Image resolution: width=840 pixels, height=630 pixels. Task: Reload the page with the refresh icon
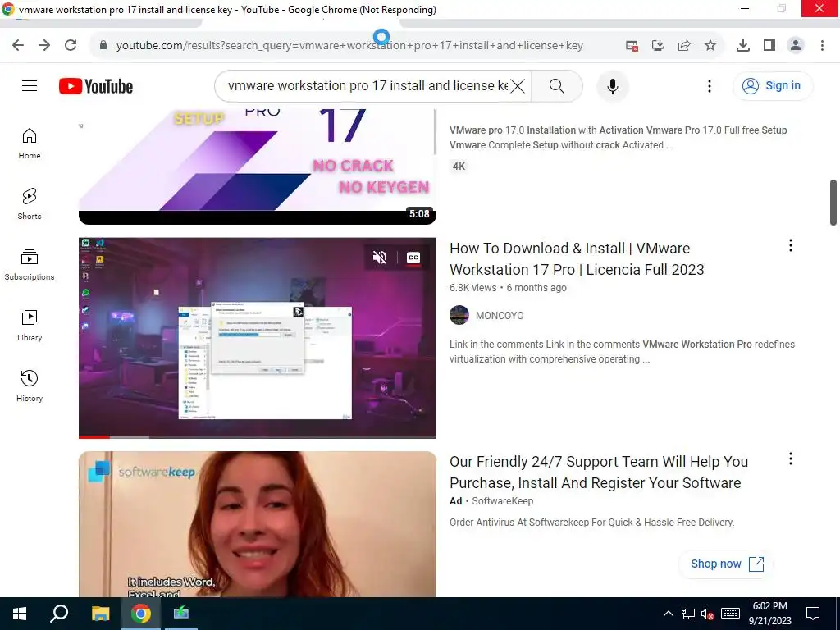coord(71,46)
